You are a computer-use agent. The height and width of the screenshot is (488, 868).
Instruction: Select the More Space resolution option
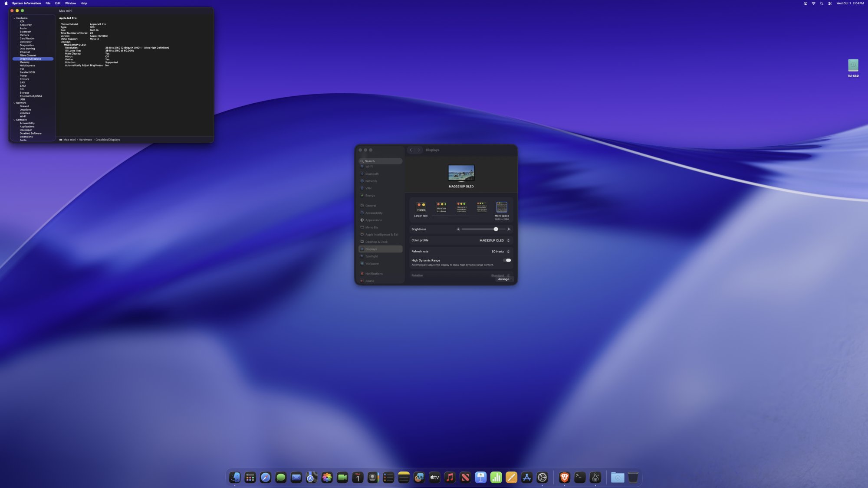pyautogui.click(x=502, y=207)
